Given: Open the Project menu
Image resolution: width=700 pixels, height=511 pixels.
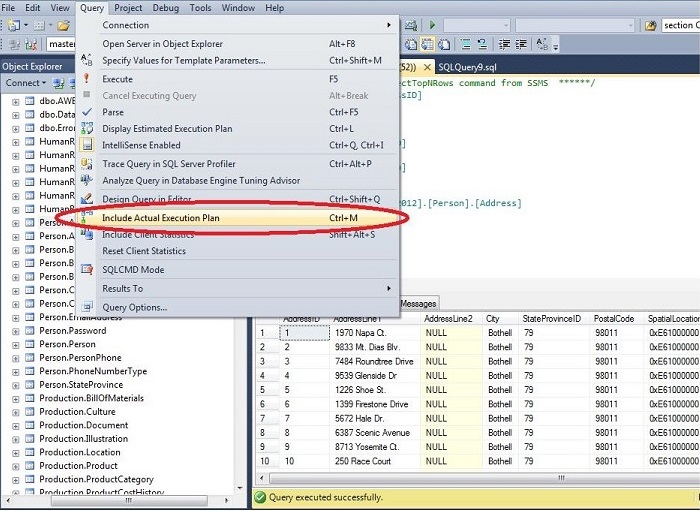Looking at the screenshot, I should click(x=128, y=8).
